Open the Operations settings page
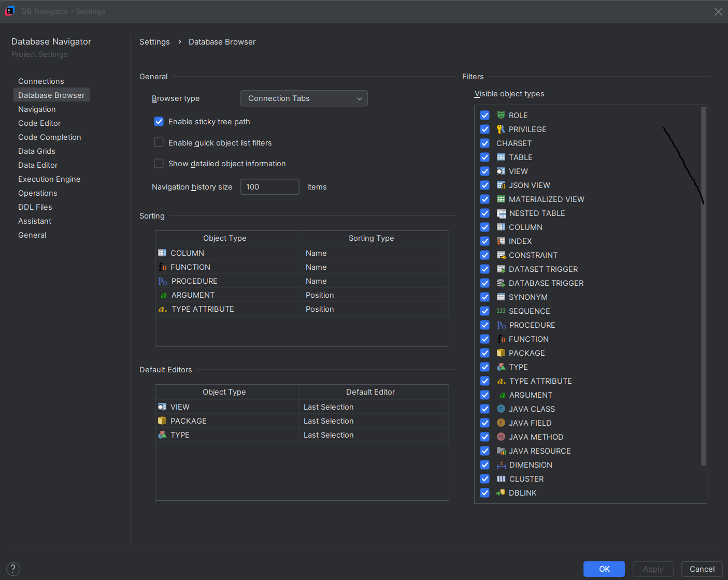 pyautogui.click(x=38, y=193)
